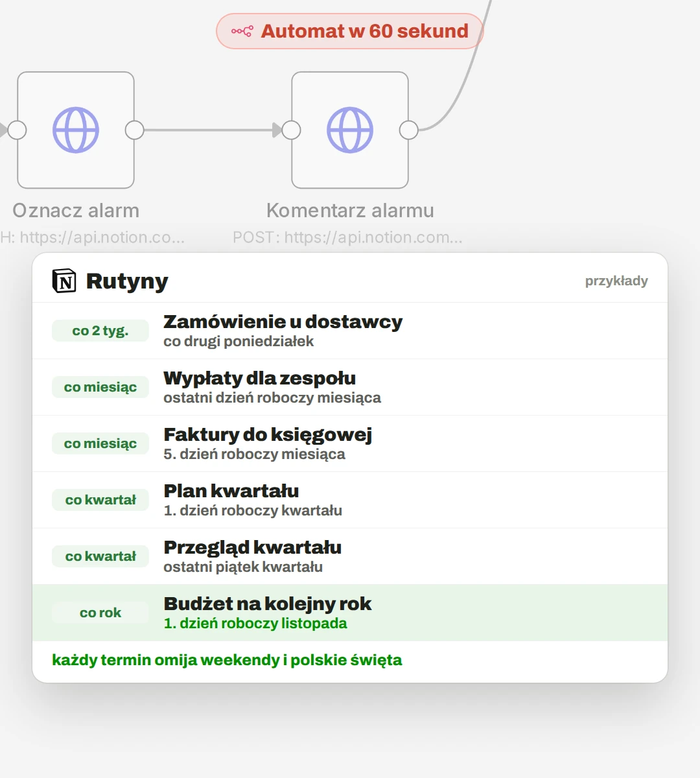The height and width of the screenshot is (778, 700).
Task: Open Zamówienie u dostawcy routine
Action: pyautogui.click(x=350, y=331)
